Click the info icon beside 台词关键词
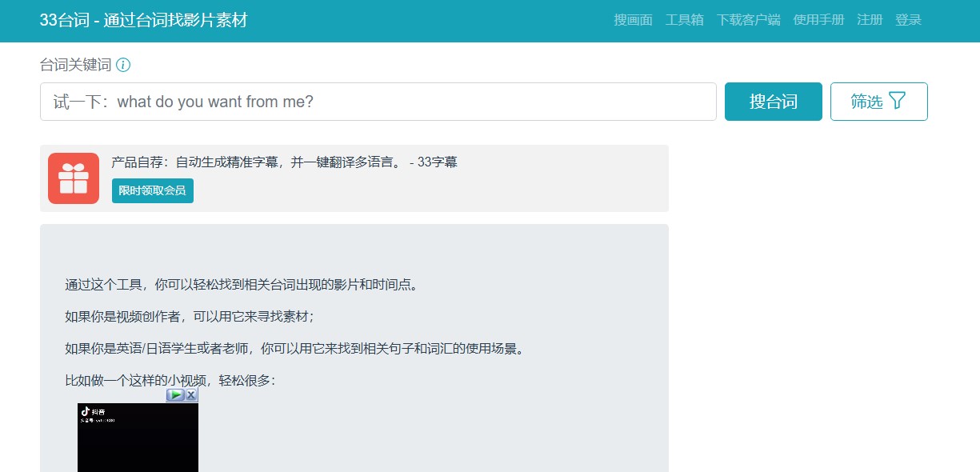The height and width of the screenshot is (472, 980). [123, 65]
